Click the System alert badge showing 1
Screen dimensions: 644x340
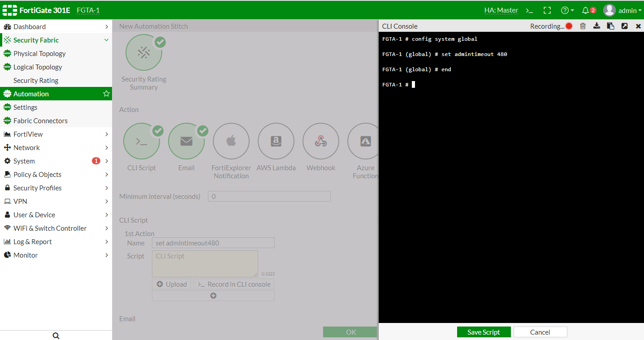(96, 161)
